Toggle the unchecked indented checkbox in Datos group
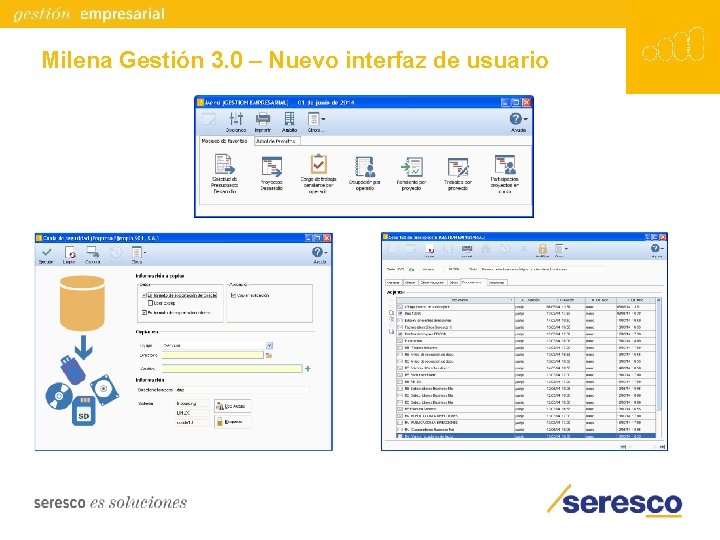The width and height of the screenshot is (720, 540). click(150, 303)
